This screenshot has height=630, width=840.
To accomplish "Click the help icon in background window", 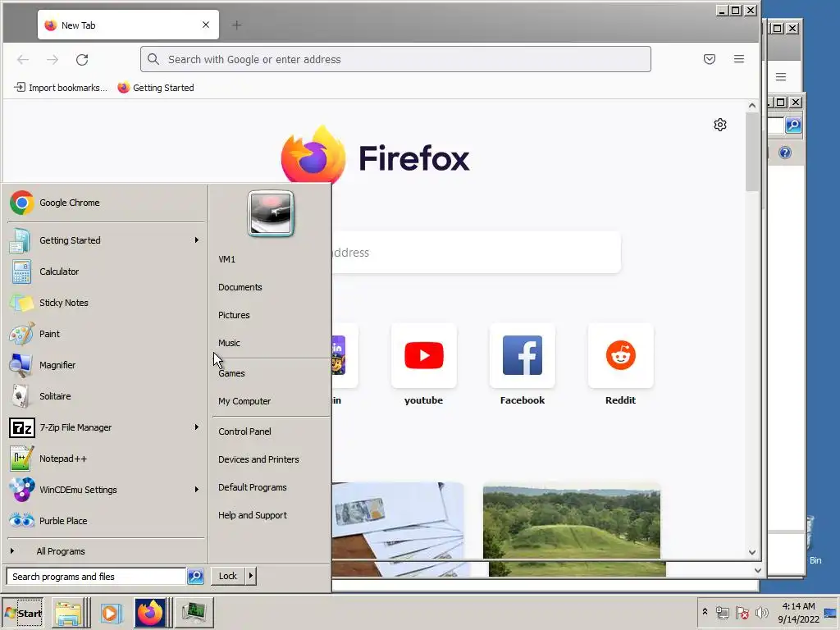I will click(x=785, y=153).
